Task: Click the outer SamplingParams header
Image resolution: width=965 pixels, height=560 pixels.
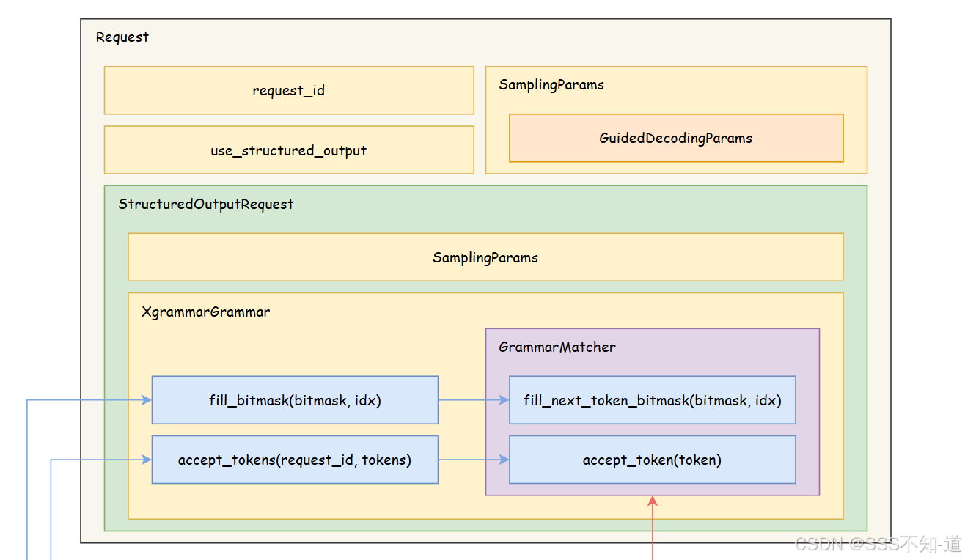Action: [551, 84]
